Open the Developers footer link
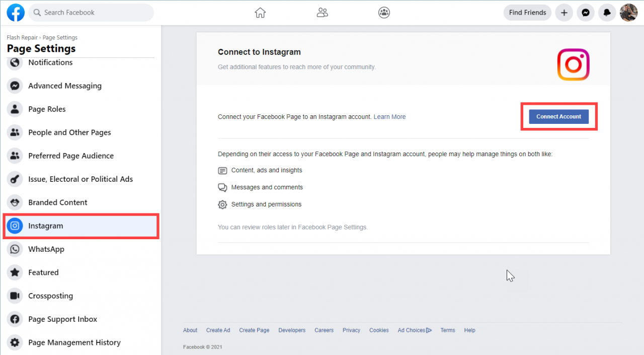 click(x=292, y=330)
